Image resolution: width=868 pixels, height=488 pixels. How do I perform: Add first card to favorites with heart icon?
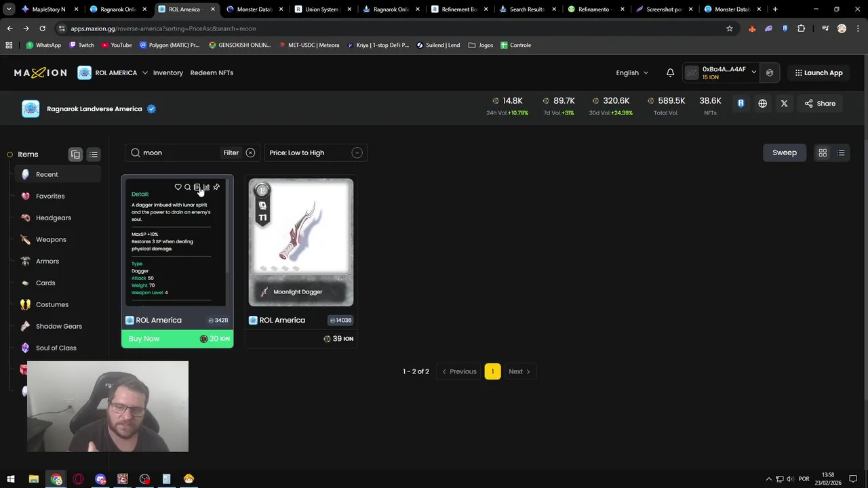point(178,187)
